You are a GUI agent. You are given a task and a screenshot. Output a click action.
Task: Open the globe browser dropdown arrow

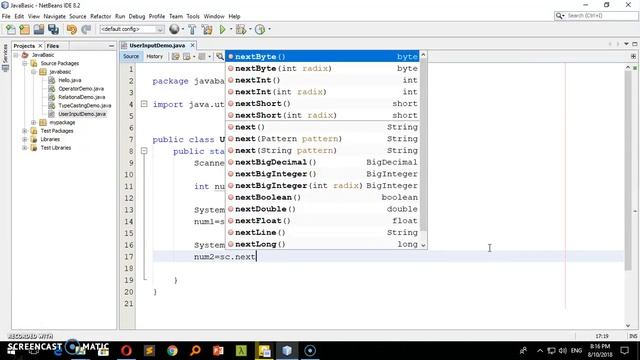[182, 29]
